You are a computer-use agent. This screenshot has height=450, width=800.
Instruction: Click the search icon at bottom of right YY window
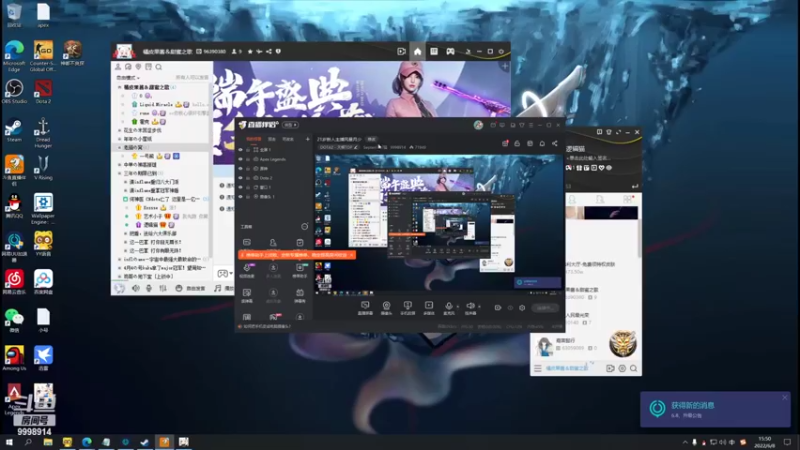tap(634, 368)
